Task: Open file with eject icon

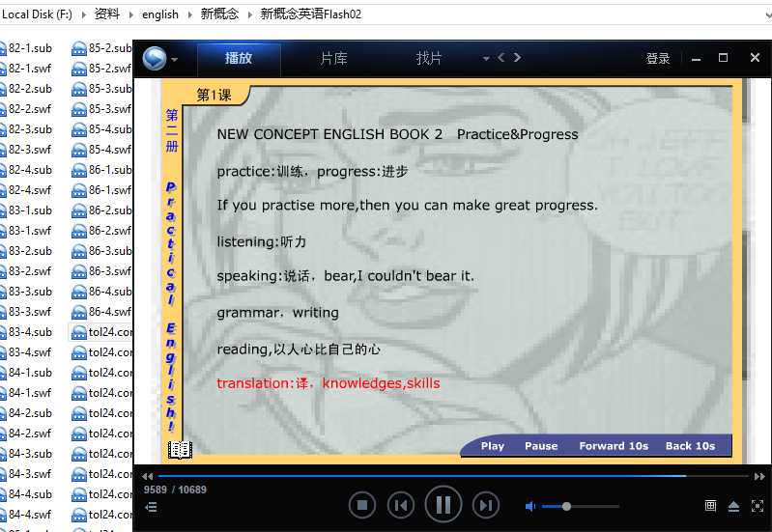Action: click(733, 506)
